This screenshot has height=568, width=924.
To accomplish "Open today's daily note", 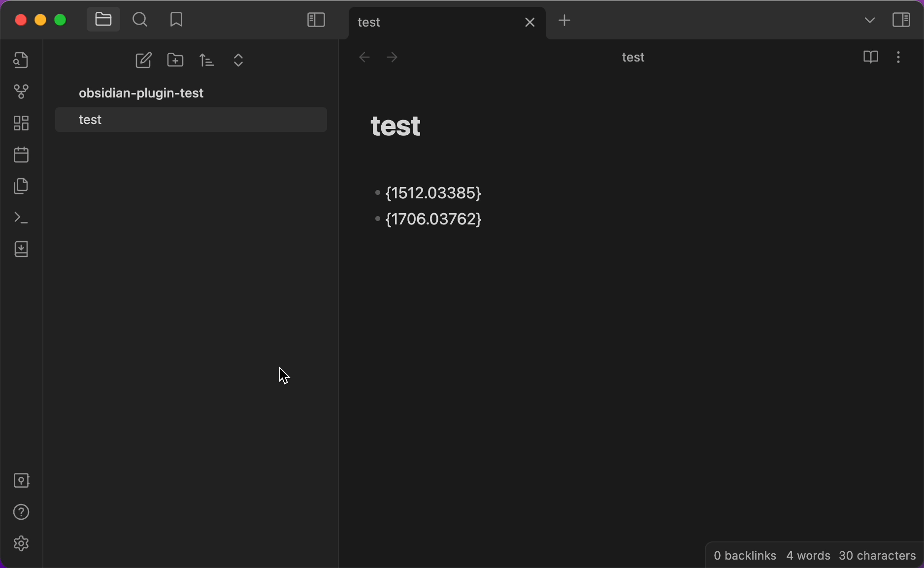I will 21,155.
